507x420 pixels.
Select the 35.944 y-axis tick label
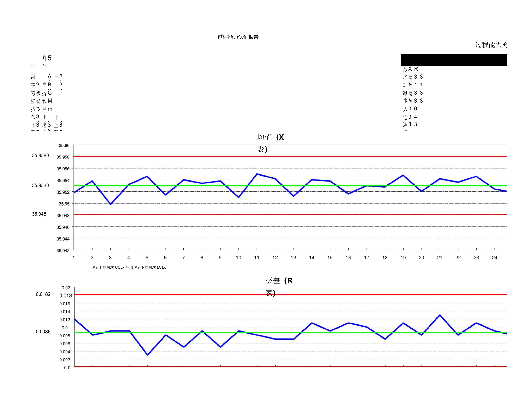(63, 239)
